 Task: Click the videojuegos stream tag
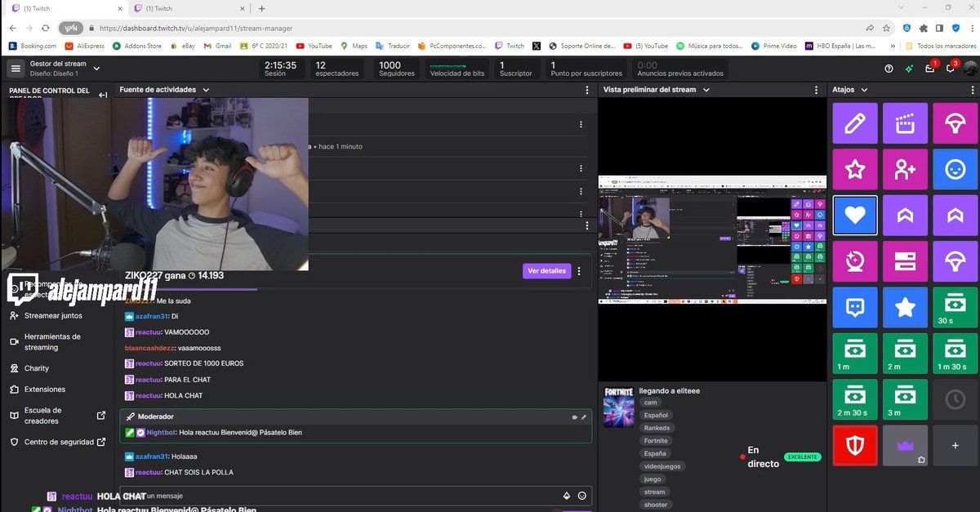coord(663,466)
